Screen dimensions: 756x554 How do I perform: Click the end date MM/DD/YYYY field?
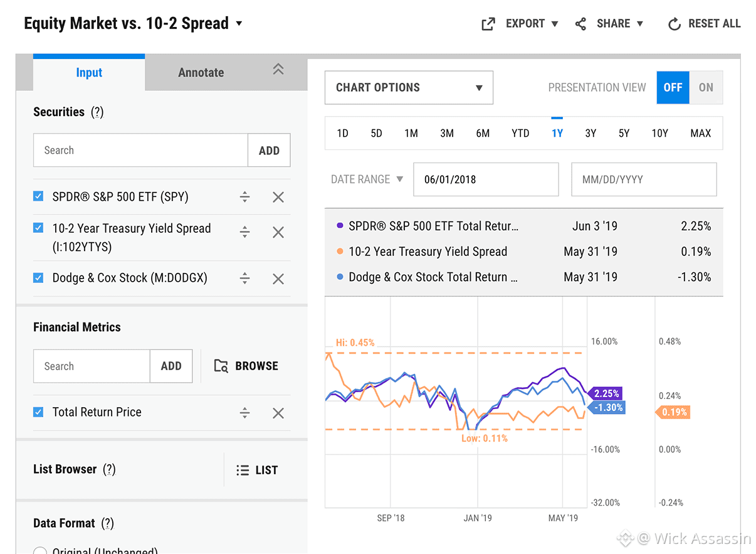click(644, 179)
